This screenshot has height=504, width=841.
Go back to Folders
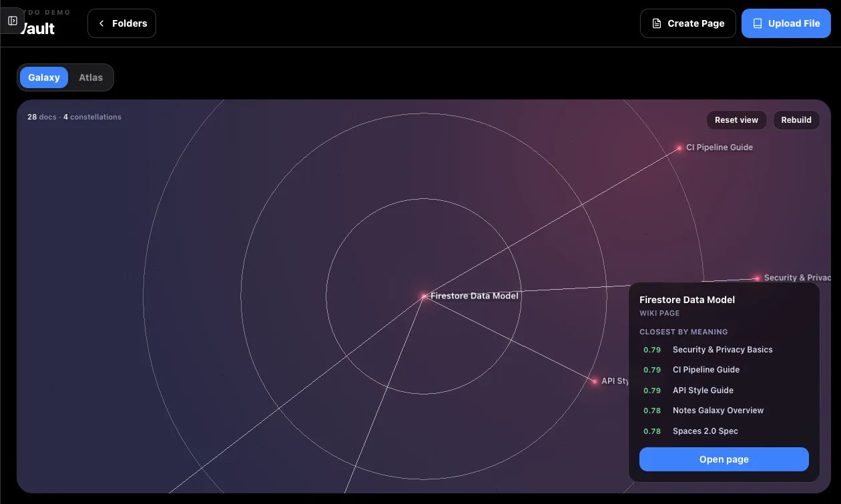[121, 23]
